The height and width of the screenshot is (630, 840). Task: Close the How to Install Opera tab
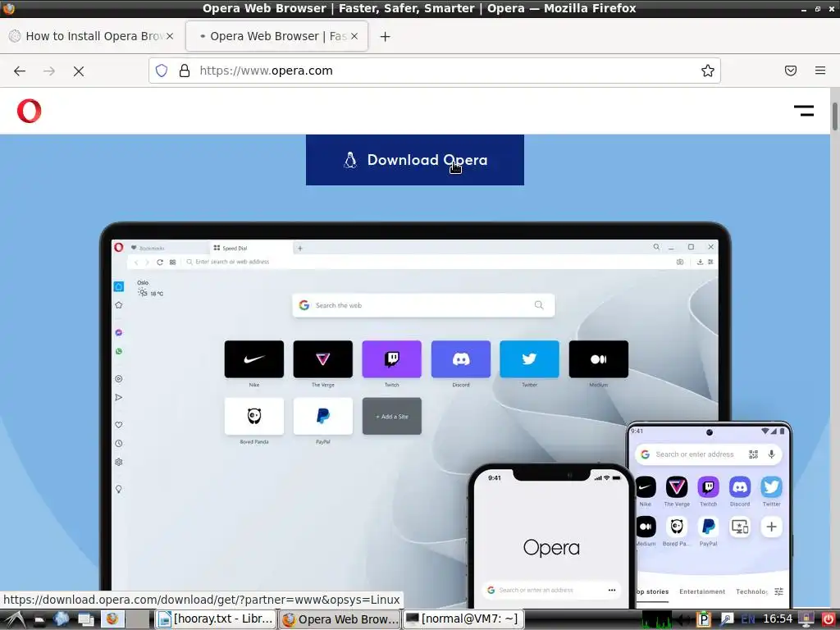tap(170, 36)
